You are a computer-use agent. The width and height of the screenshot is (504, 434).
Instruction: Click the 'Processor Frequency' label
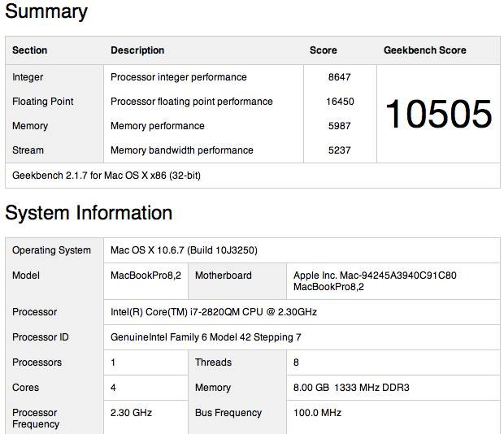tap(36, 419)
